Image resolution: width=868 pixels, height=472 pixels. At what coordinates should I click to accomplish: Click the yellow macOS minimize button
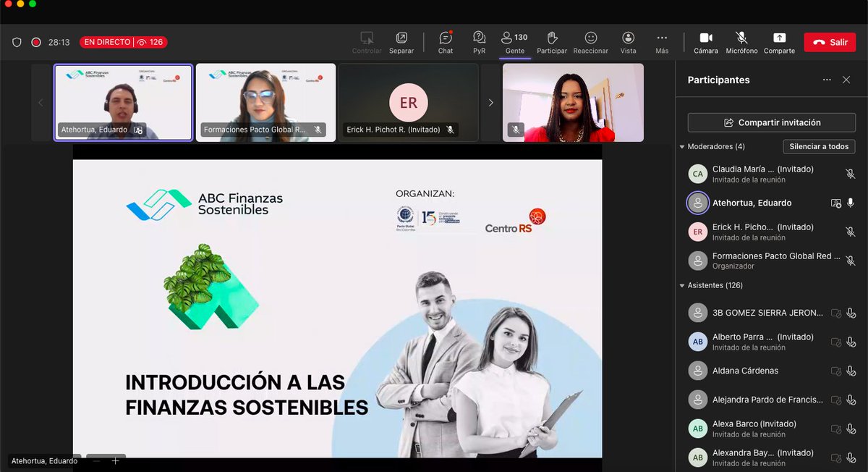tap(20, 4)
